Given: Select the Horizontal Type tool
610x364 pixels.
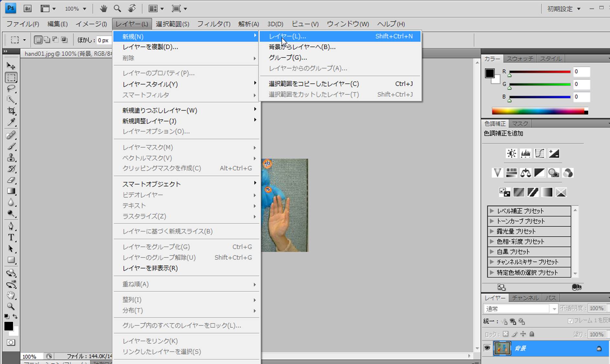Looking at the screenshot, I should point(11,237).
